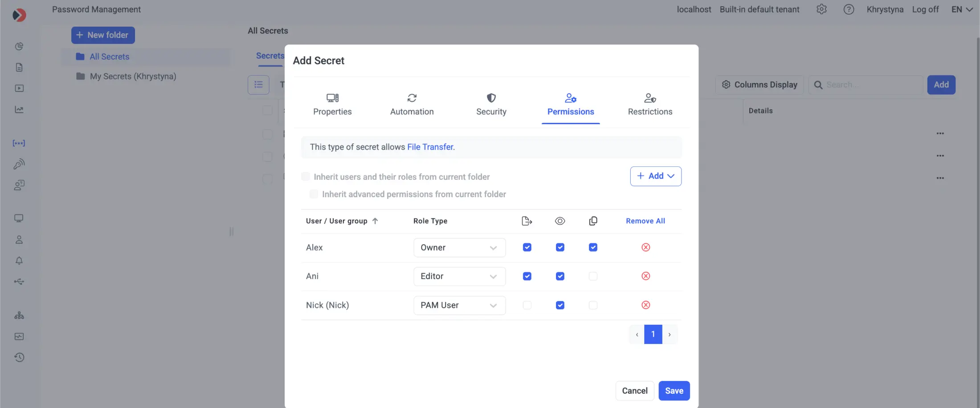Switch to the Security tab

[491, 105]
